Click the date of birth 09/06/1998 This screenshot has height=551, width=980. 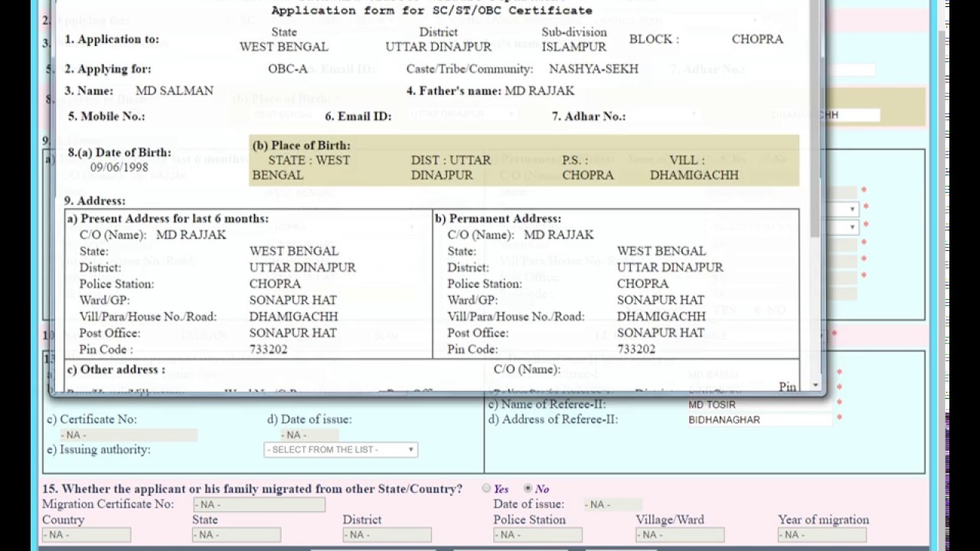(119, 168)
